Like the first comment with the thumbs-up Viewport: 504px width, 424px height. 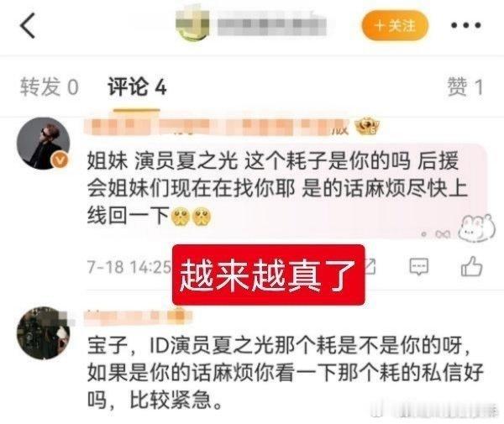click(x=471, y=266)
